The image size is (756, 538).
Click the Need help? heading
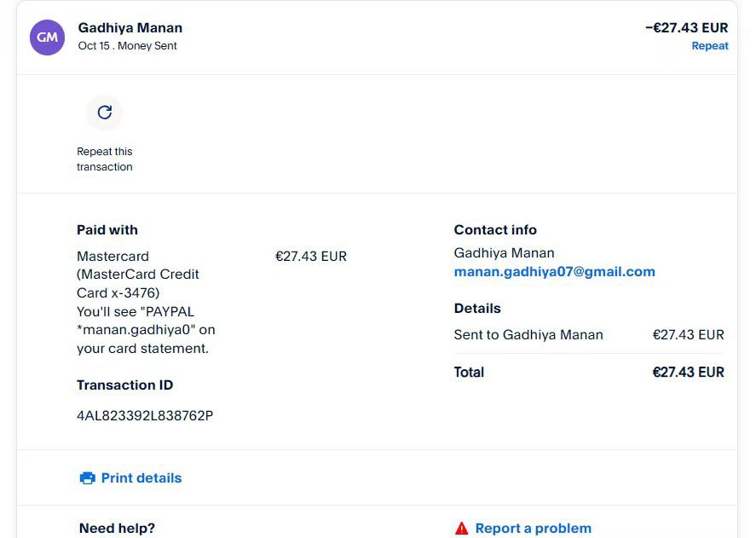(117, 529)
